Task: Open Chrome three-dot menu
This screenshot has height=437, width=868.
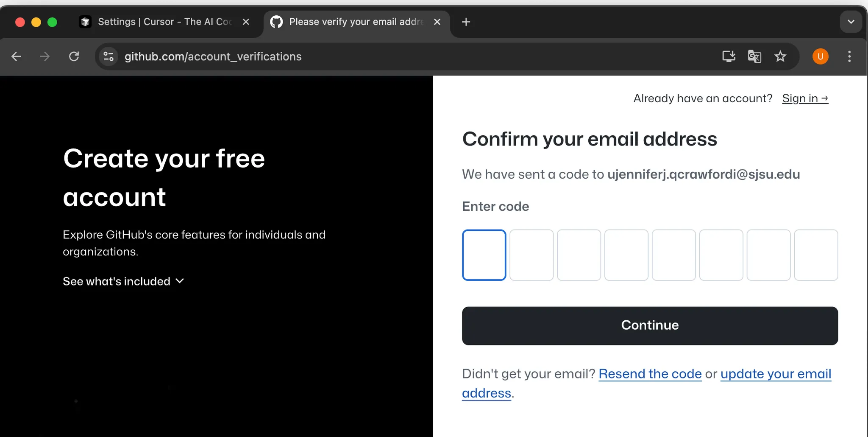Action: 849,56
